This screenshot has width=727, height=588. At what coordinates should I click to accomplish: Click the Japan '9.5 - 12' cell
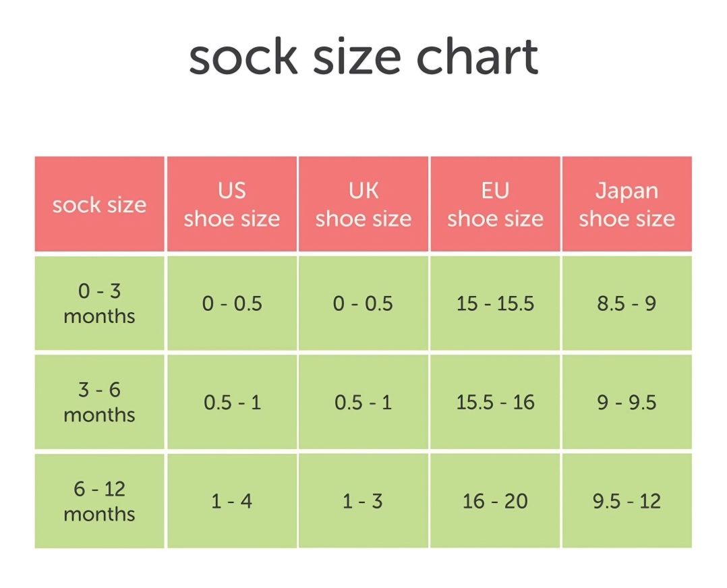tap(627, 501)
